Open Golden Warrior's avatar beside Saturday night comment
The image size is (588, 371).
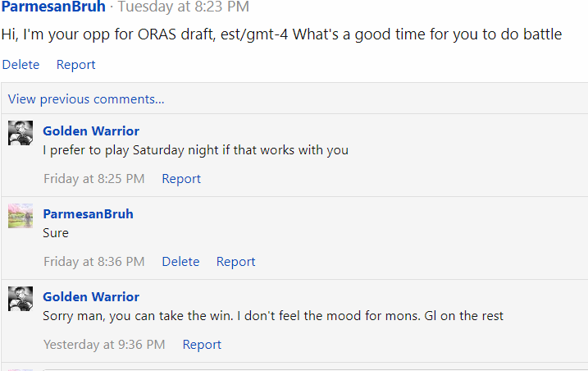pyautogui.click(x=21, y=133)
